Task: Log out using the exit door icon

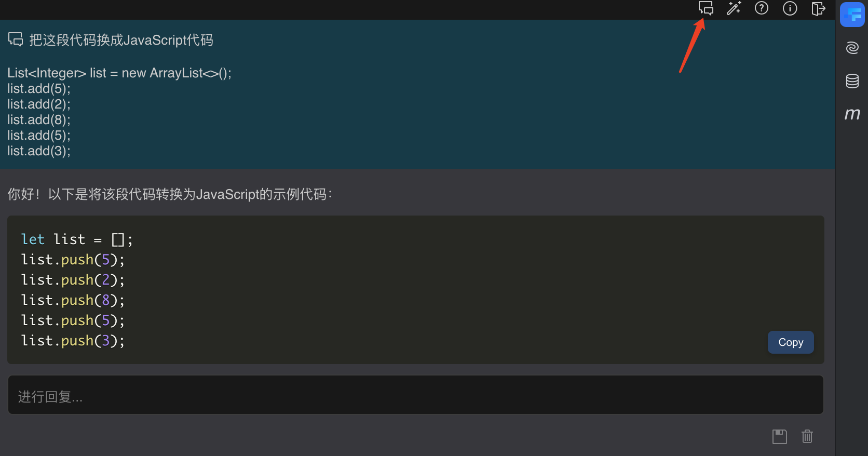Action: 818,8
